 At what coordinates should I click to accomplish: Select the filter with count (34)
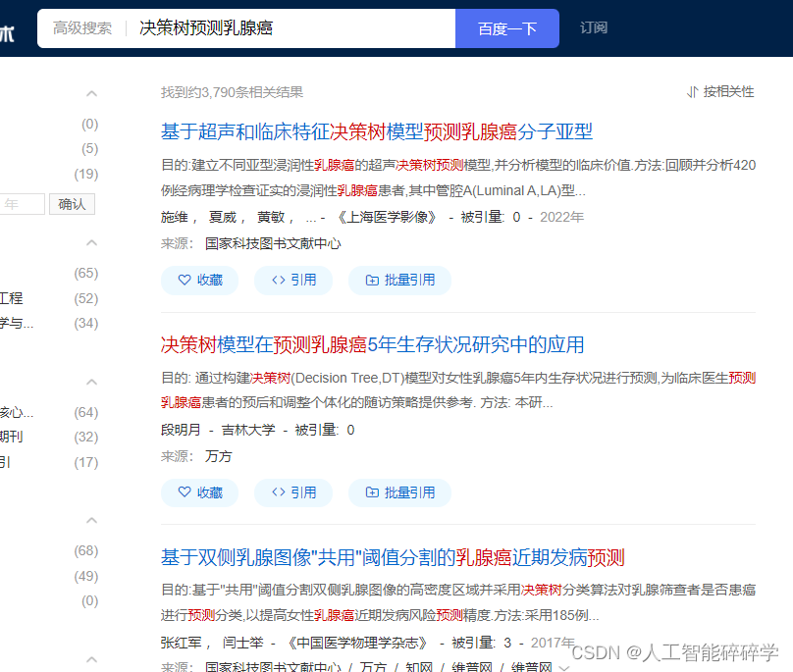pyautogui.click(x=49, y=323)
